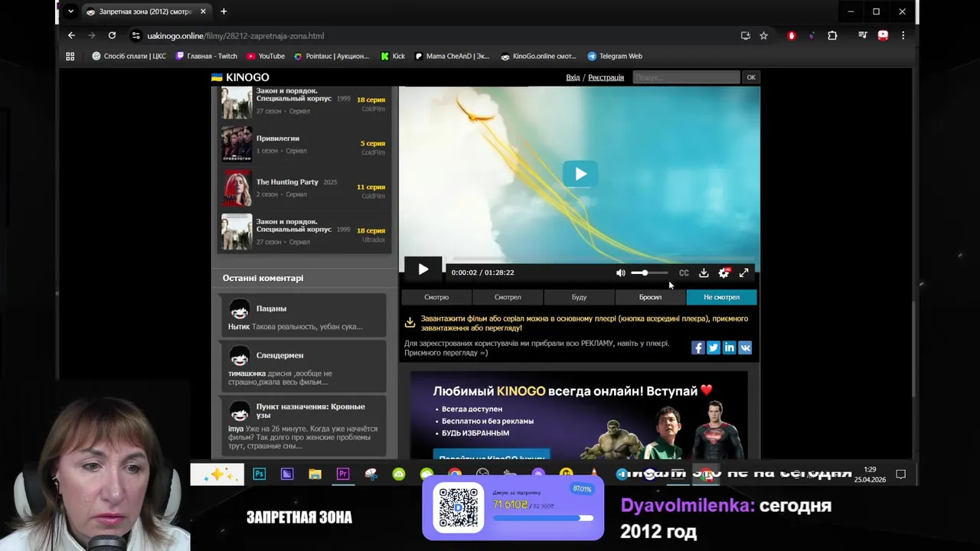Screen dimensions: 980x551
Task: Open the player settings gear
Action: pos(724,272)
